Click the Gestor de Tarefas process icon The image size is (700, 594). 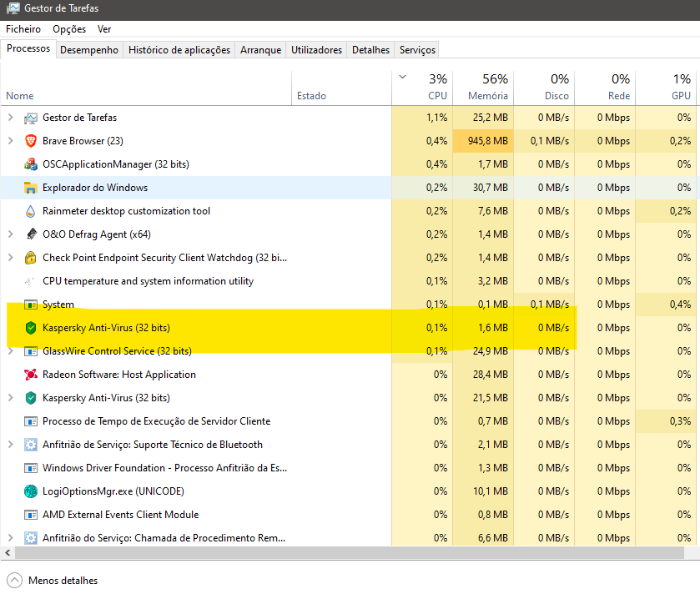click(30, 118)
